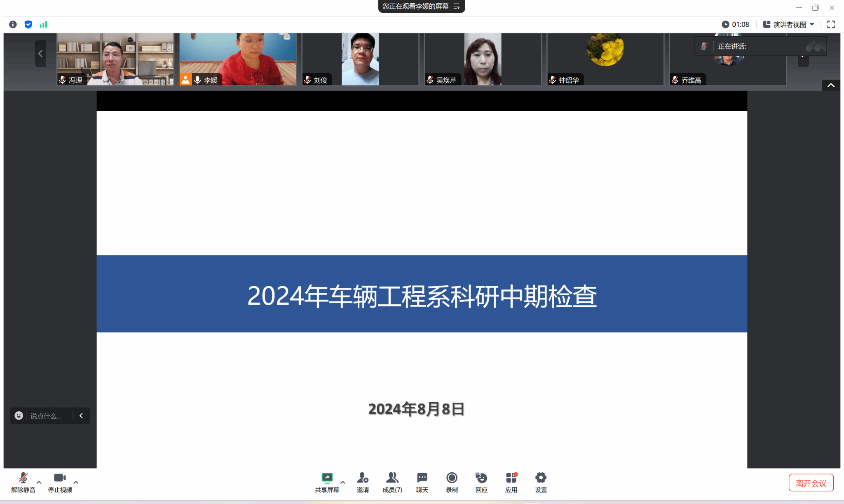Open the 演讲者视图 view dropdown

(788, 24)
